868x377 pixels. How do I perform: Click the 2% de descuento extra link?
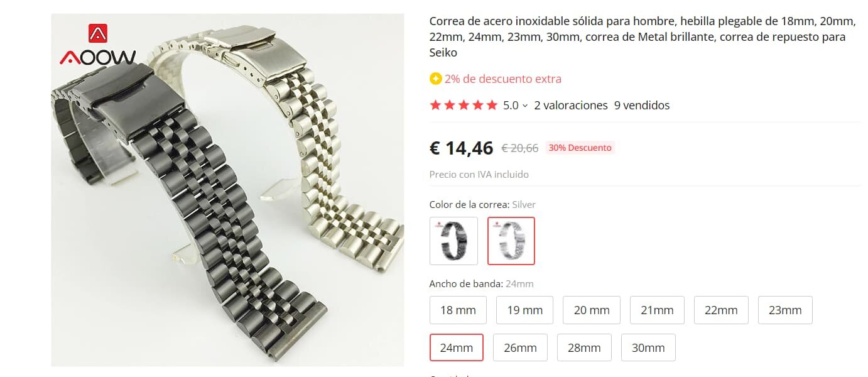tap(503, 79)
